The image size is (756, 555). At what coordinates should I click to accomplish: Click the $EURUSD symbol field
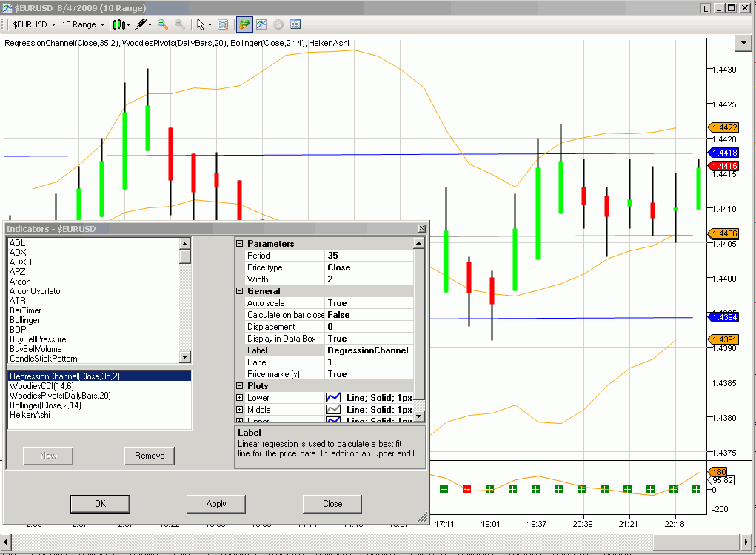31,24
